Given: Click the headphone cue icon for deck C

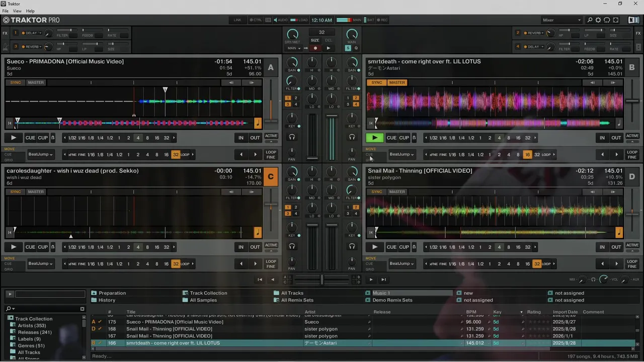Looking at the screenshot, I should (x=292, y=246).
